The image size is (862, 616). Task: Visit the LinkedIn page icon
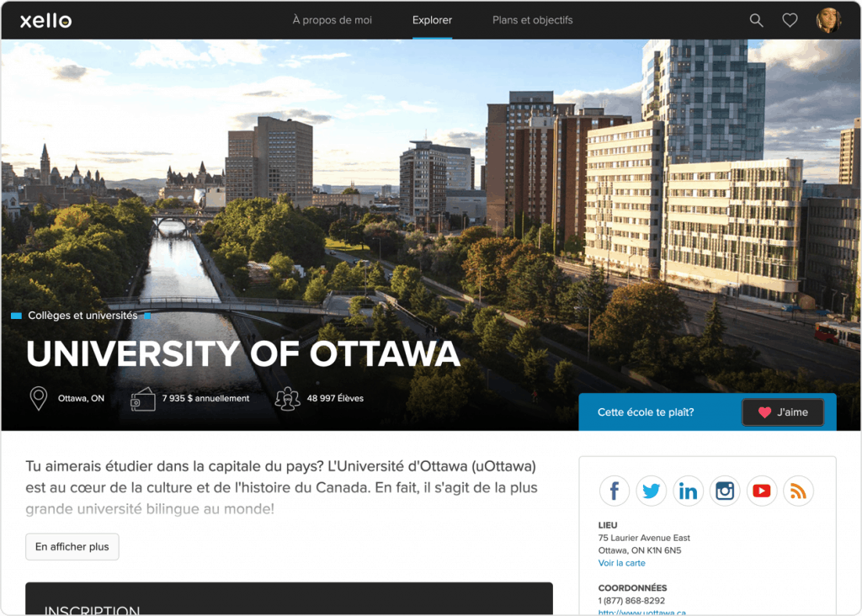pos(688,491)
